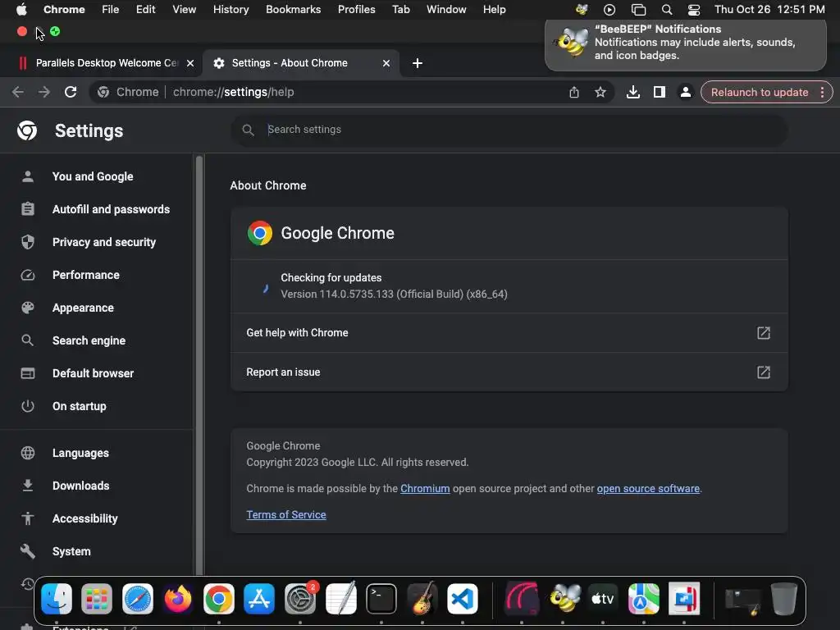Close the Settings - About Chrome tab

coord(386,63)
